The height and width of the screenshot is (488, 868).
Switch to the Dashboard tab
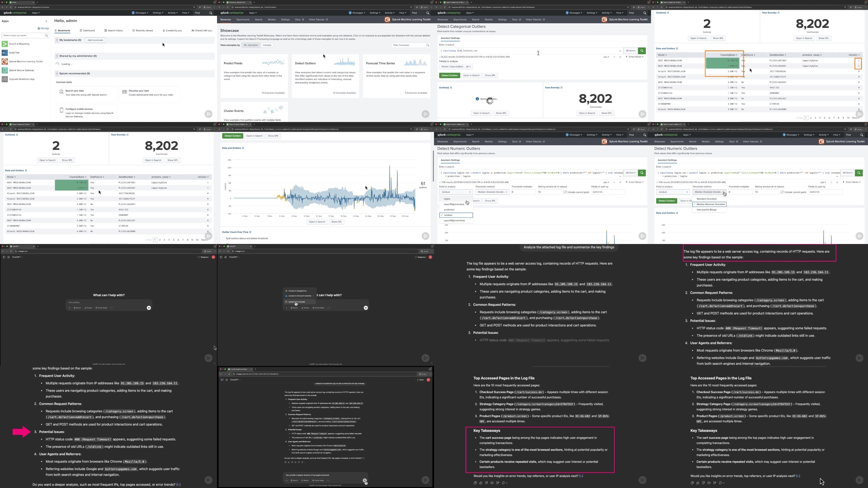87,31
